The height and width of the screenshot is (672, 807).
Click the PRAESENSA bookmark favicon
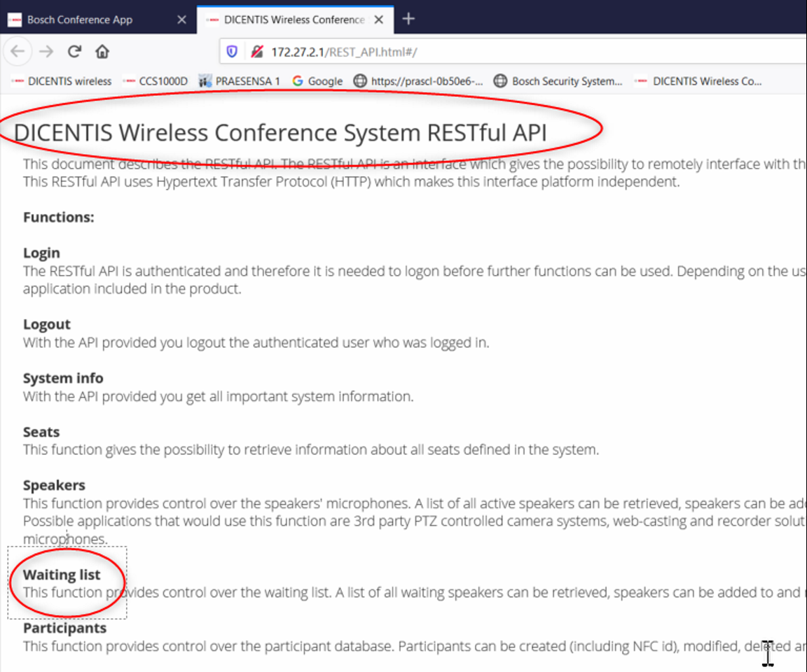(205, 81)
